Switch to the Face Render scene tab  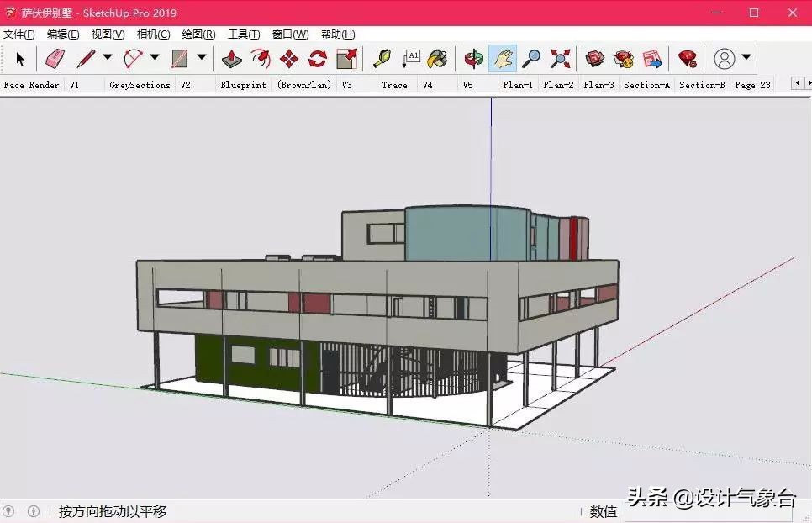32,85
